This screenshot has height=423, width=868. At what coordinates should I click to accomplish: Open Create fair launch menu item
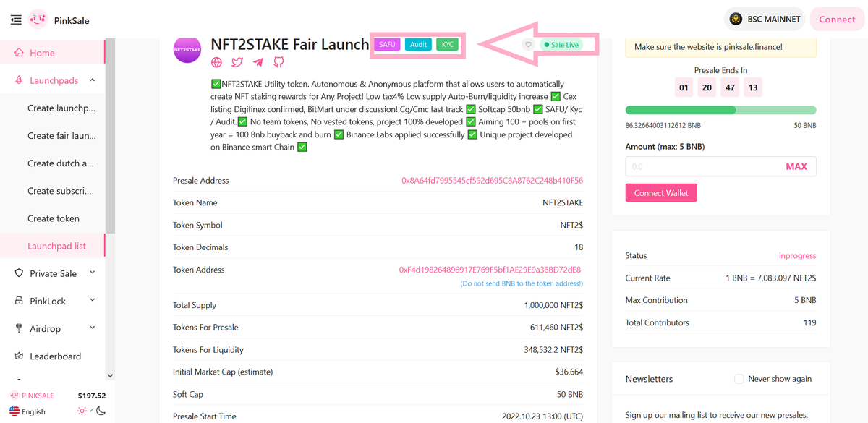click(61, 135)
